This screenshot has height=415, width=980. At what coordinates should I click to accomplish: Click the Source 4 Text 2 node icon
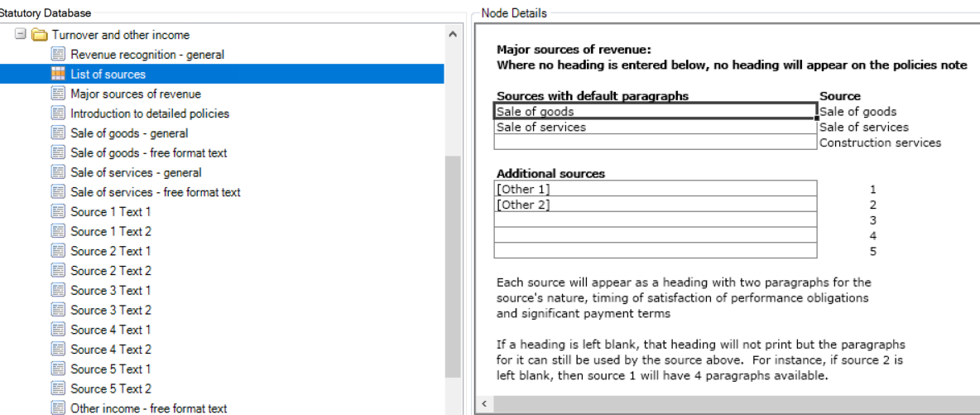[58, 350]
